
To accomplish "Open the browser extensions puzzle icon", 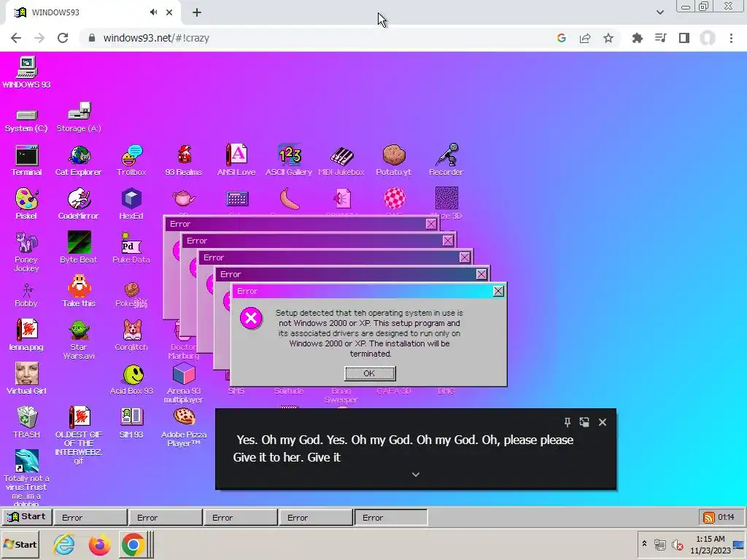I will [x=638, y=38].
